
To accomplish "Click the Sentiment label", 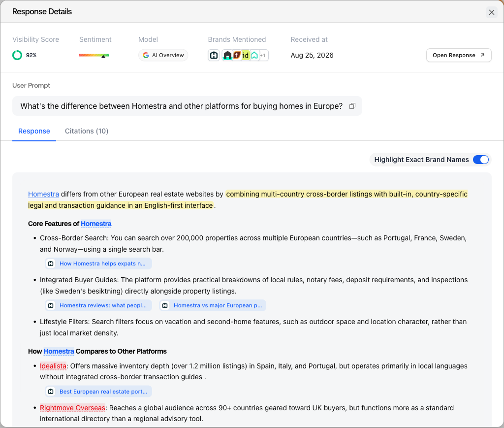I will 95,39.
